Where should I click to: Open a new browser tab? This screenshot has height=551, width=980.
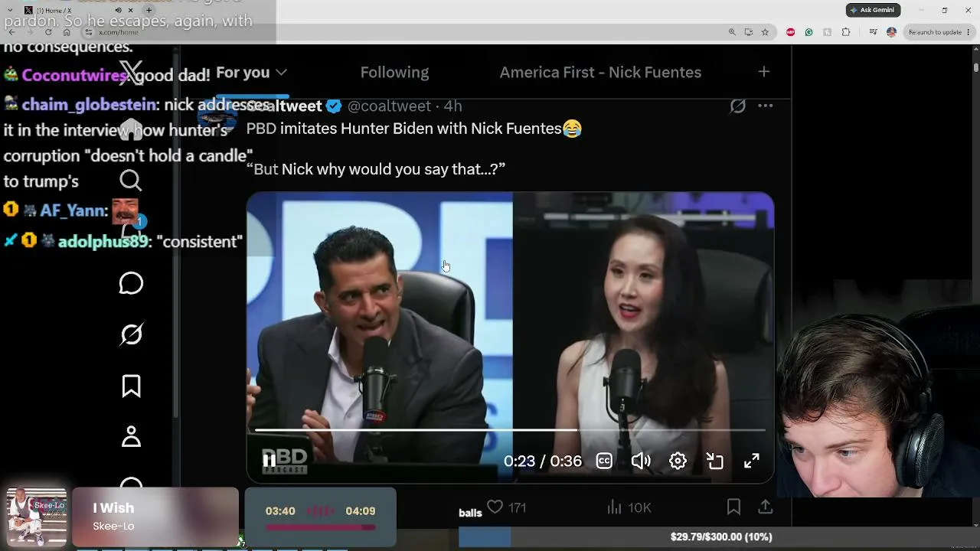[x=149, y=11]
